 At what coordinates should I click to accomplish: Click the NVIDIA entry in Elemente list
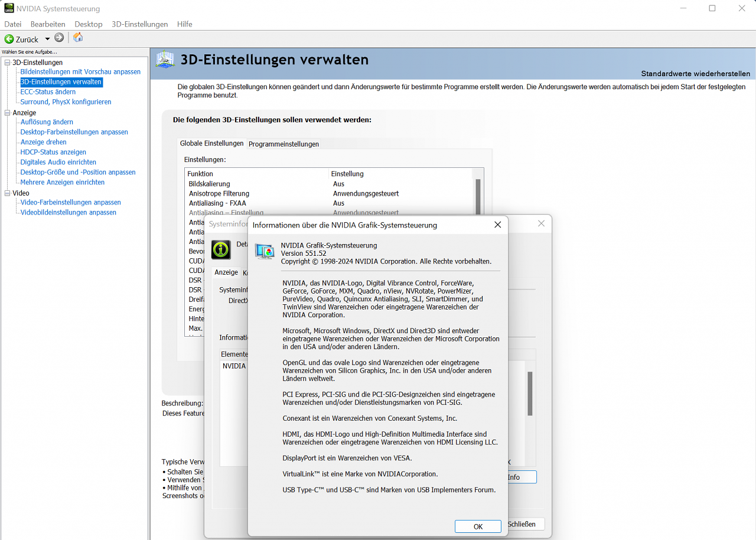pos(234,366)
